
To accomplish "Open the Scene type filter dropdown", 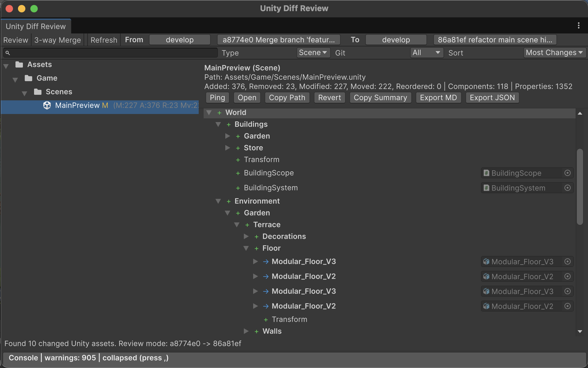I will pyautogui.click(x=313, y=53).
